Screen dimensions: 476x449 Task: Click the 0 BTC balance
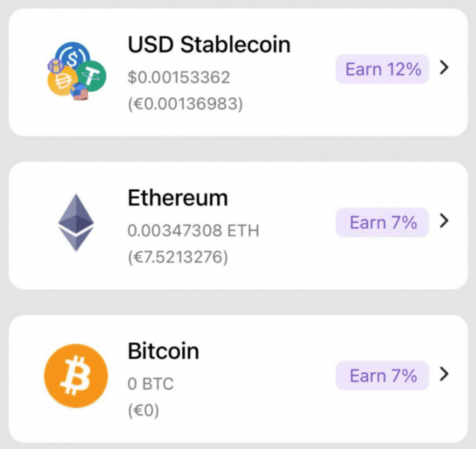click(150, 384)
